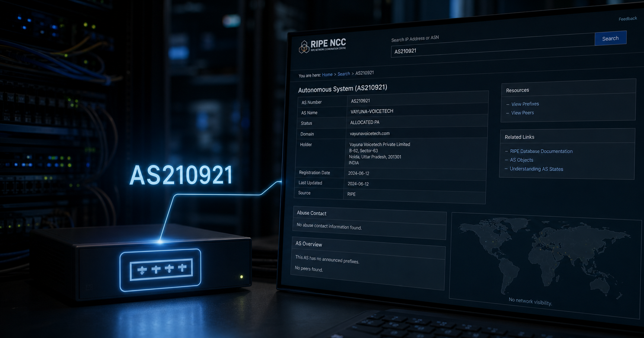Open RIPE Database Documentation link
Screen dimensions: 644x338
point(541,151)
